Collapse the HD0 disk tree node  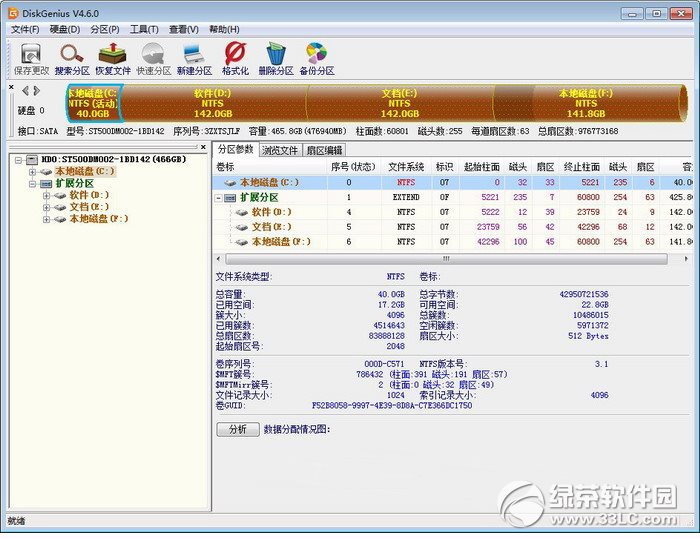pyautogui.click(x=18, y=160)
